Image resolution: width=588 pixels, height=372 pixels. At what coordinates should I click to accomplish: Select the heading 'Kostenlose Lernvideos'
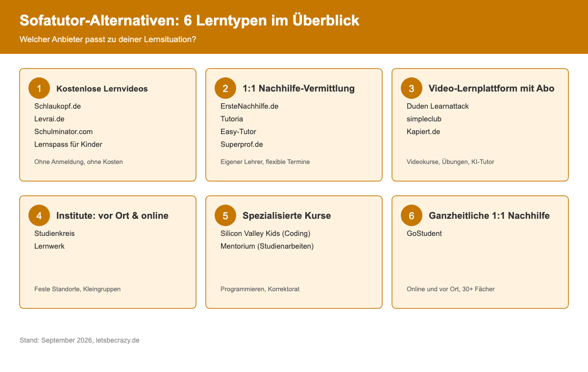[x=102, y=89]
